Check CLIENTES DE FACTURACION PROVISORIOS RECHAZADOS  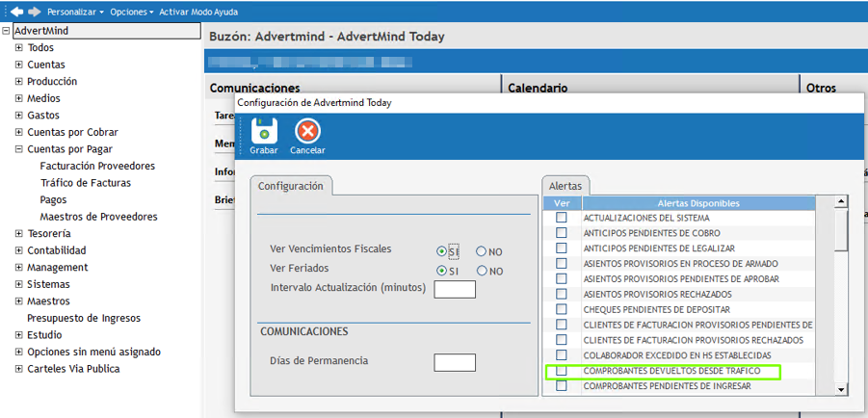click(562, 339)
